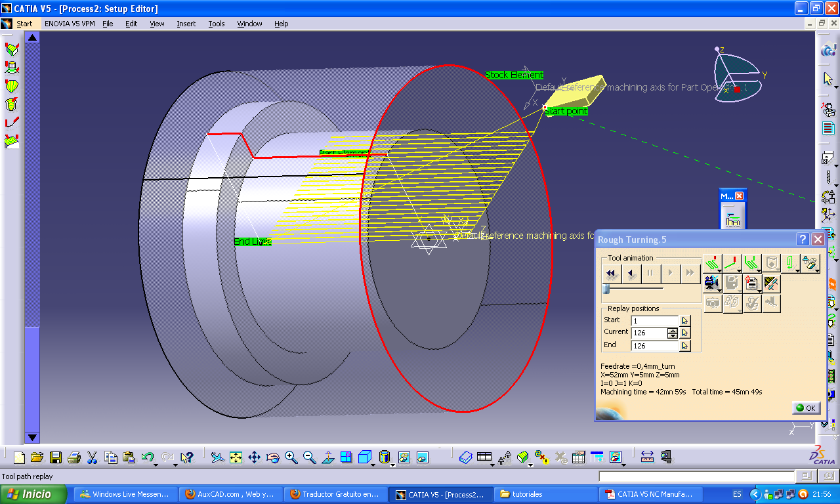This screenshot has width=840, height=504.
Task: Click the Multi-View icon
Action: (346, 457)
